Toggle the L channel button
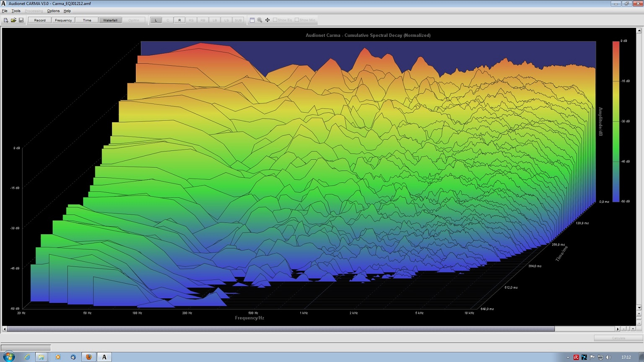 (x=156, y=20)
